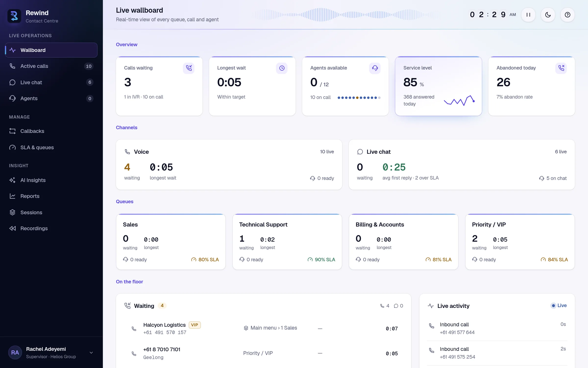Open Callbacks under Manage
The image size is (588, 368).
coord(51,131)
